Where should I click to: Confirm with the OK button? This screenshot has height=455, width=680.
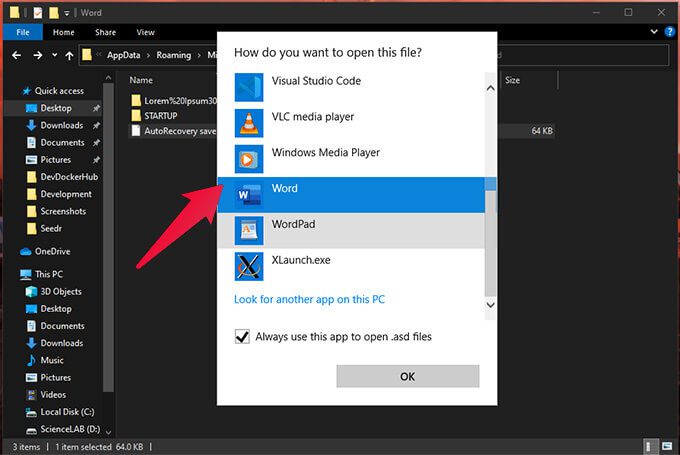pyautogui.click(x=408, y=376)
